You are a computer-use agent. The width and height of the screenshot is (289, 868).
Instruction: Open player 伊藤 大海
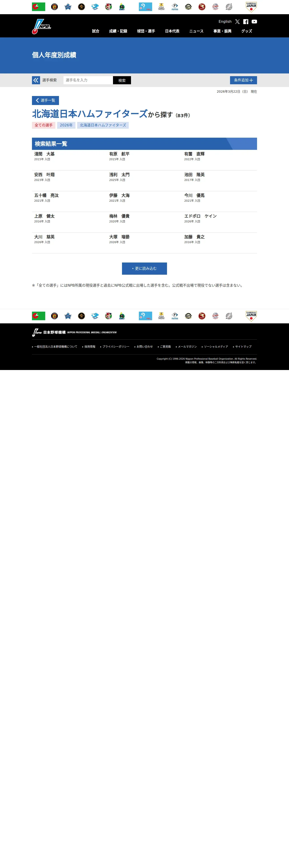click(x=120, y=195)
